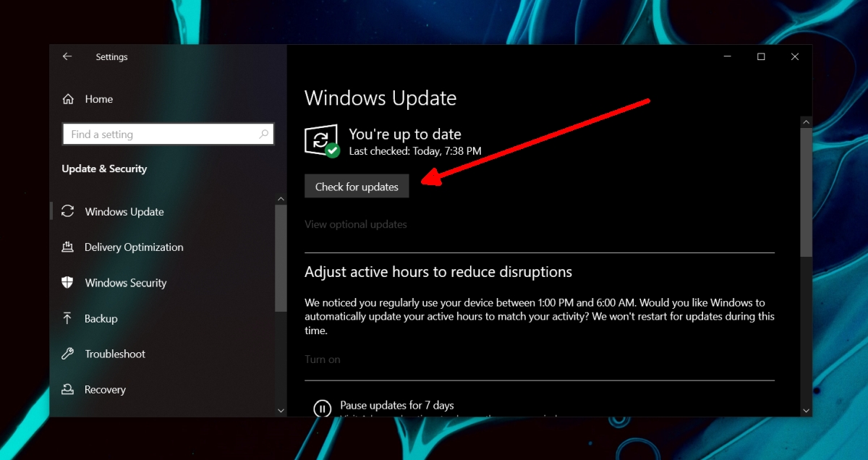
Task: Open the Home icon in sidebar
Action: pyautogui.click(x=68, y=99)
